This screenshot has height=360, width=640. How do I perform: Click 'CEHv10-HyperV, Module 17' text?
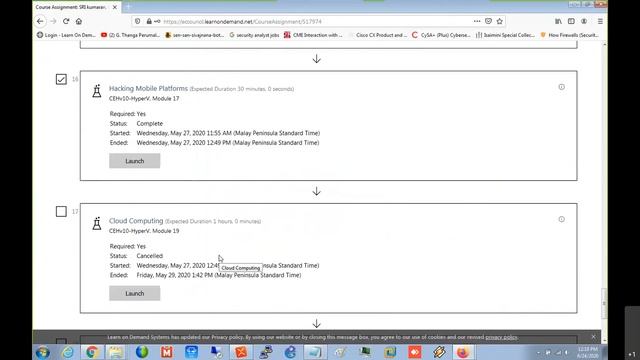point(144,98)
